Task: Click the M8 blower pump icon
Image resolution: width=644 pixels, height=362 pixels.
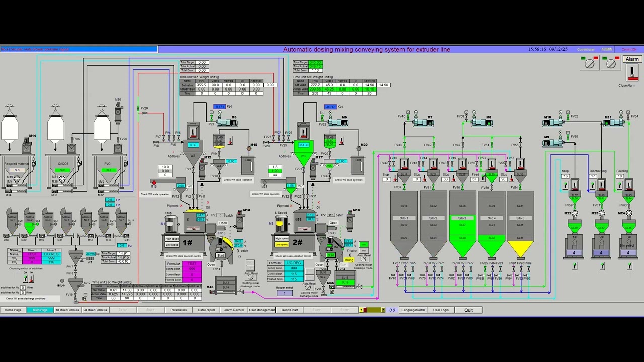Action: click(482, 121)
